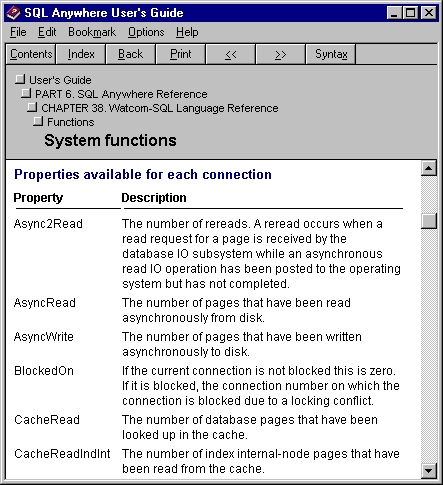Open the Help menu

click(x=187, y=32)
